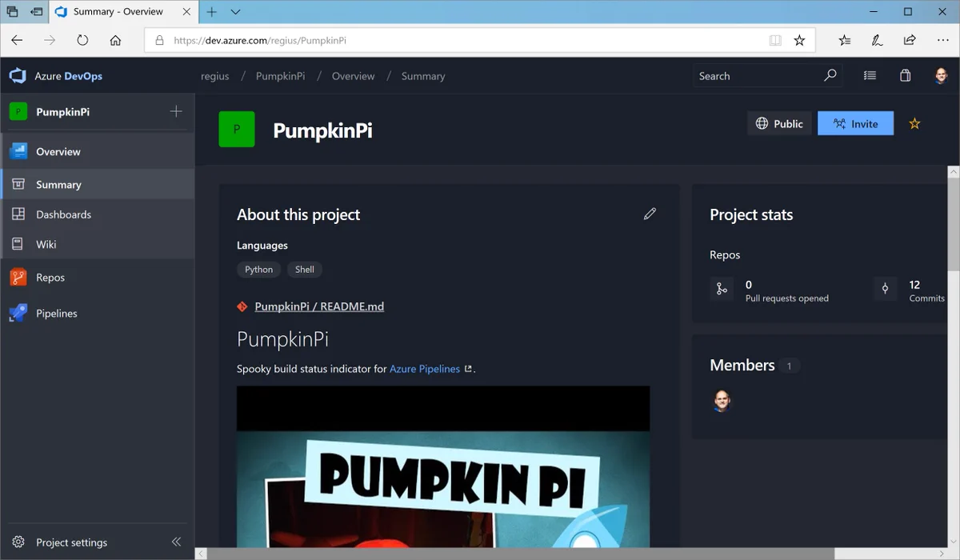The width and height of the screenshot is (960, 560).
Task: Favorite the project with the star icon
Action: tap(914, 123)
